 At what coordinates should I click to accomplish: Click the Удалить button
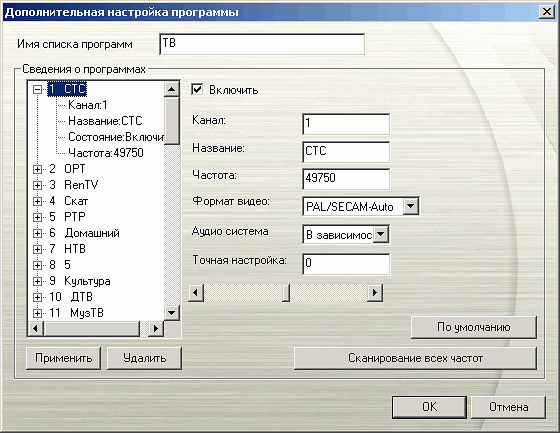click(x=144, y=358)
